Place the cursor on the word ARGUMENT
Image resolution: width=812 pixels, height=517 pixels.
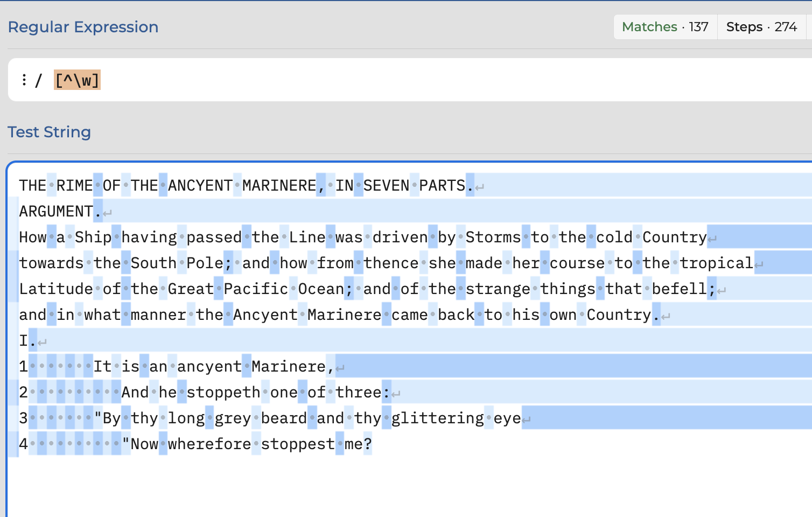pos(56,212)
